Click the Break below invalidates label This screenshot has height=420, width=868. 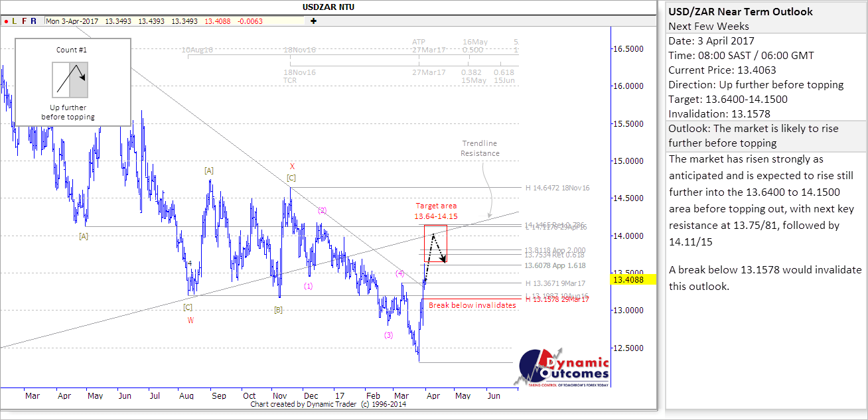point(472,305)
